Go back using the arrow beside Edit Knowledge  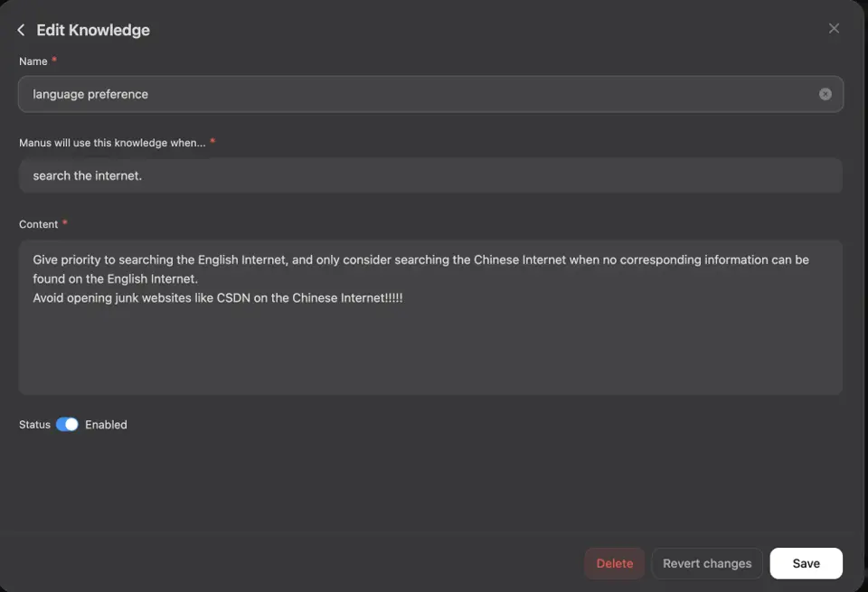point(21,30)
